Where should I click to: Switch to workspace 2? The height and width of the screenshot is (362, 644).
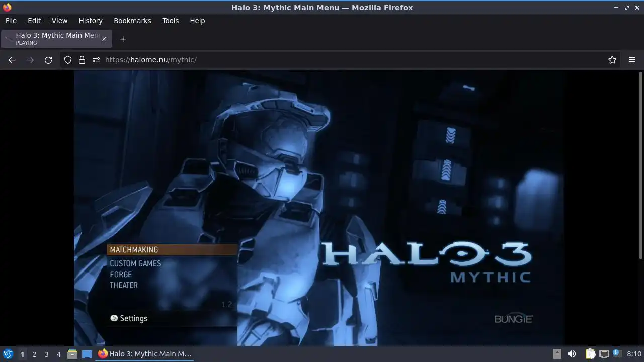34,354
